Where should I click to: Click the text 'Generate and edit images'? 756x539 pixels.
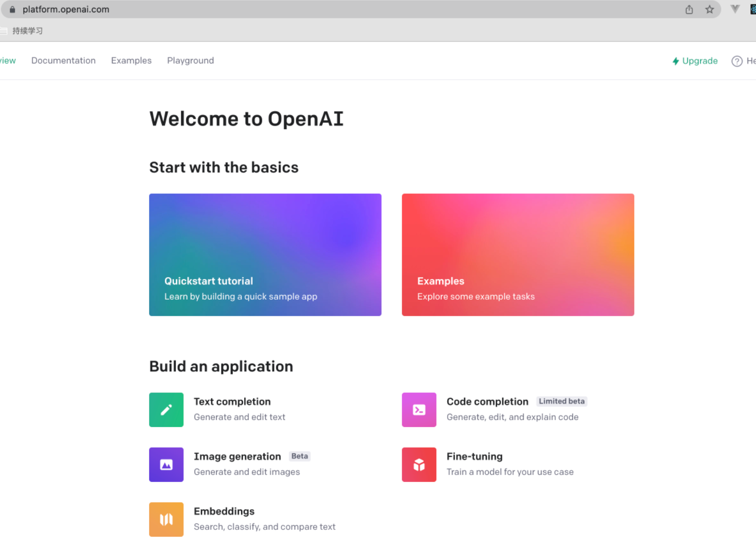(247, 472)
